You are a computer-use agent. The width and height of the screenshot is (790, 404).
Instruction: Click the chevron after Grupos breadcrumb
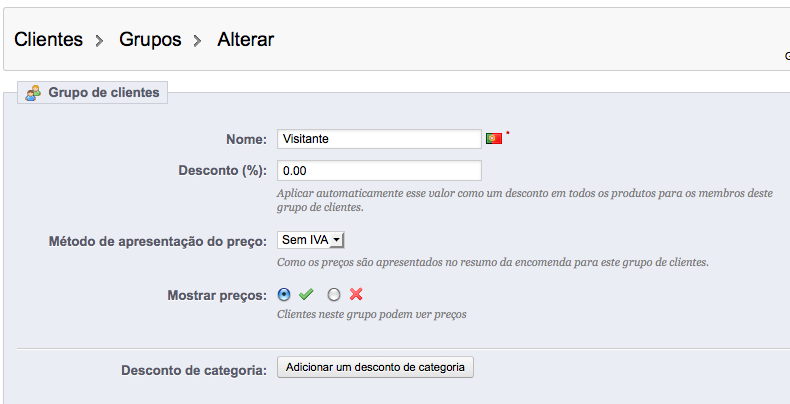(x=198, y=41)
